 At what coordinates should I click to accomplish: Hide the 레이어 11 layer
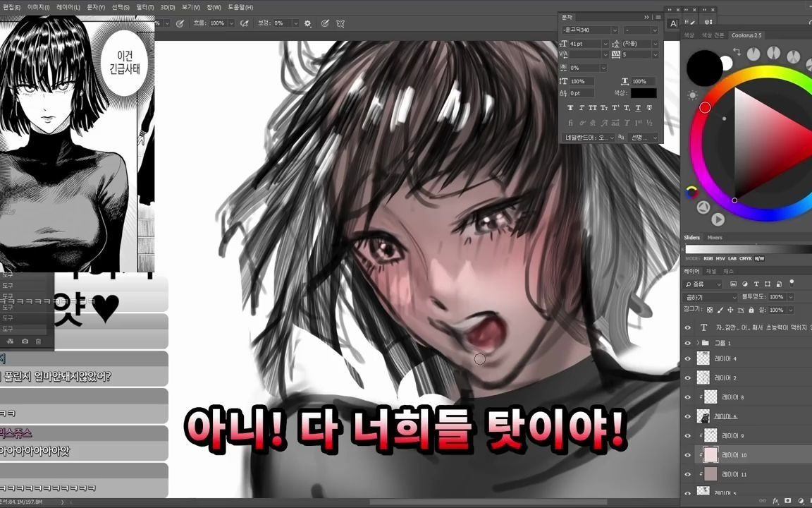688,474
